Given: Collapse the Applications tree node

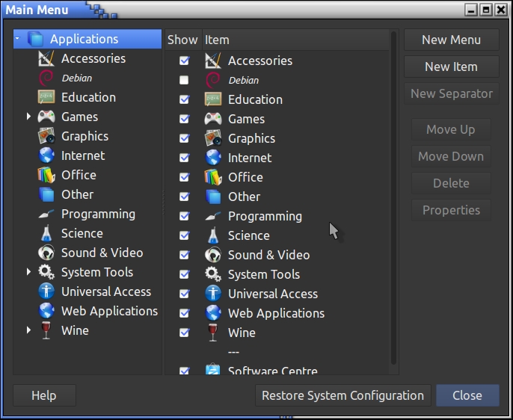Looking at the screenshot, I should point(18,39).
